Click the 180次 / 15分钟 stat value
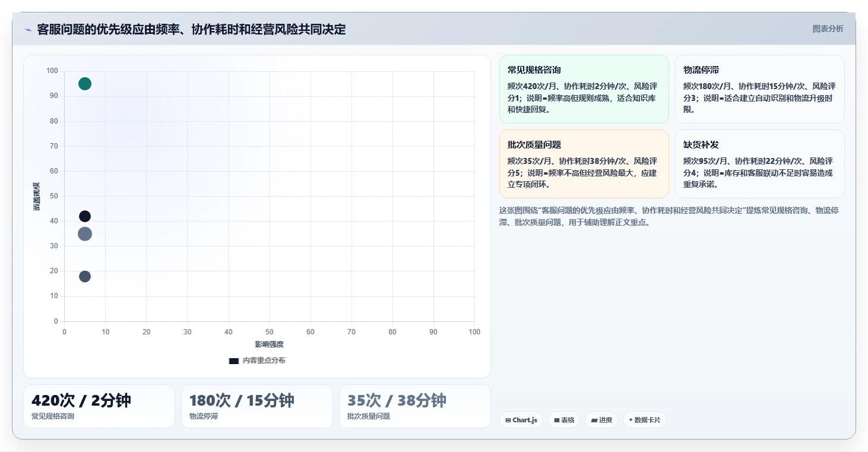 tap(242, 400)
